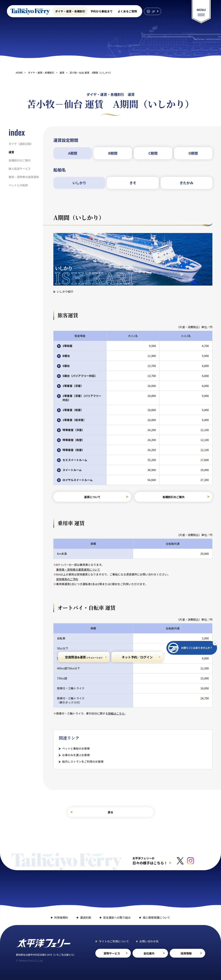Open the 特等客室（洋室） arrow icon
The width and height of the screenshot is (221, 980).
click(59, 430)
